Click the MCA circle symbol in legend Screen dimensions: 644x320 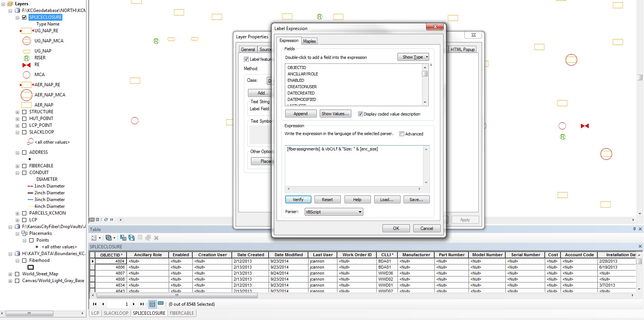(27, 75)
